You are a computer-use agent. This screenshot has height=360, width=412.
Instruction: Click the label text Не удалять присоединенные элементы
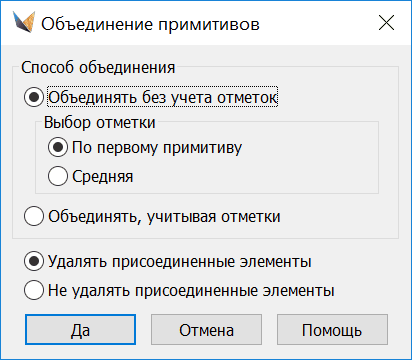pos(191,290)
